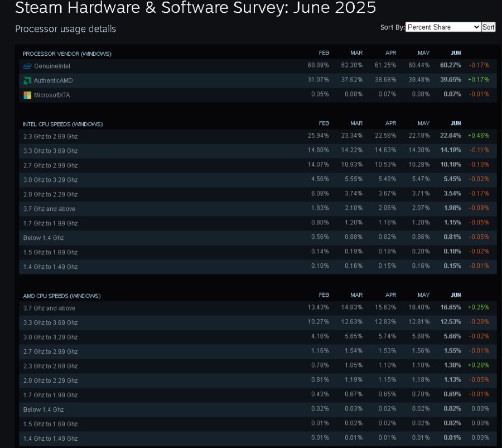Click the Intel logo beside GenuineIntel
This screenshot has height=448, width=502.
[x=27, y=66]
